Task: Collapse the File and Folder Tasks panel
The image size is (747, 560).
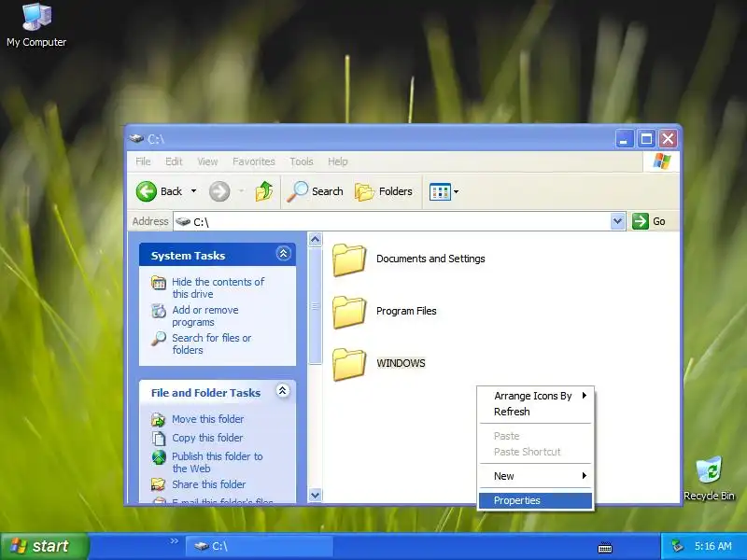Action: pyautogui.click(x=283, y=391)
